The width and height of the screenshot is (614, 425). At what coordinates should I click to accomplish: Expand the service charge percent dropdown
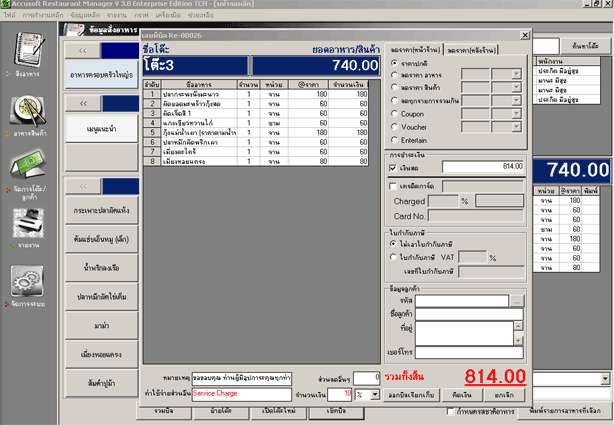pos(375,394)
